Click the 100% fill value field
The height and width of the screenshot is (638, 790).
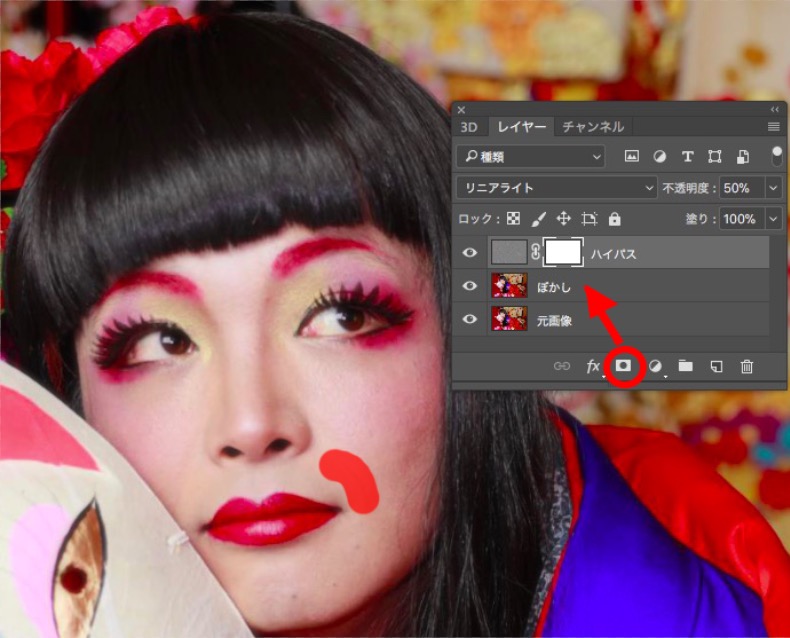pyautogui.click(x=743, y=219)
